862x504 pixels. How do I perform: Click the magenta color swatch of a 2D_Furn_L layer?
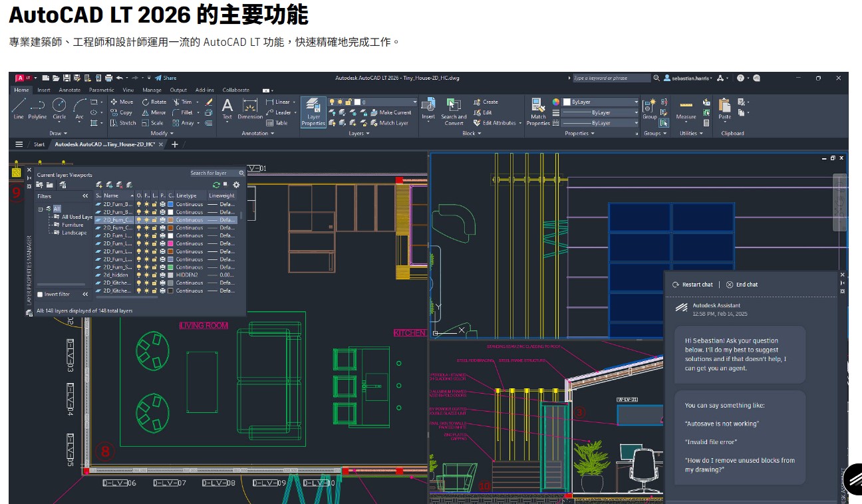pos(170,244)
